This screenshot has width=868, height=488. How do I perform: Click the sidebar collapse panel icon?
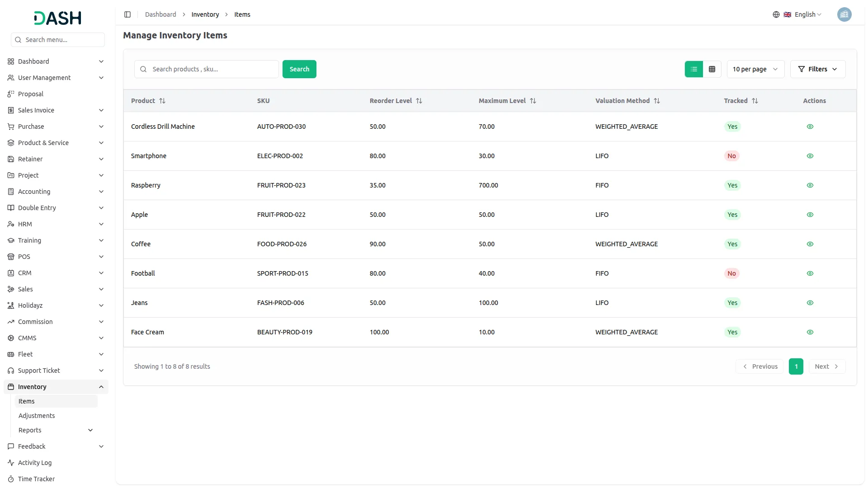tap(127, 14)
